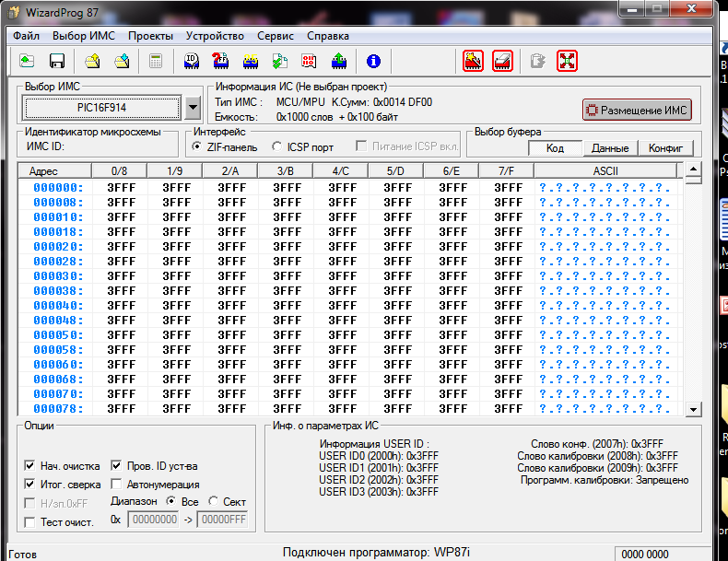Viewport: 728px width, 561px height.
Task: Click the chip icon with green up arrow
Action: (339, 61)
